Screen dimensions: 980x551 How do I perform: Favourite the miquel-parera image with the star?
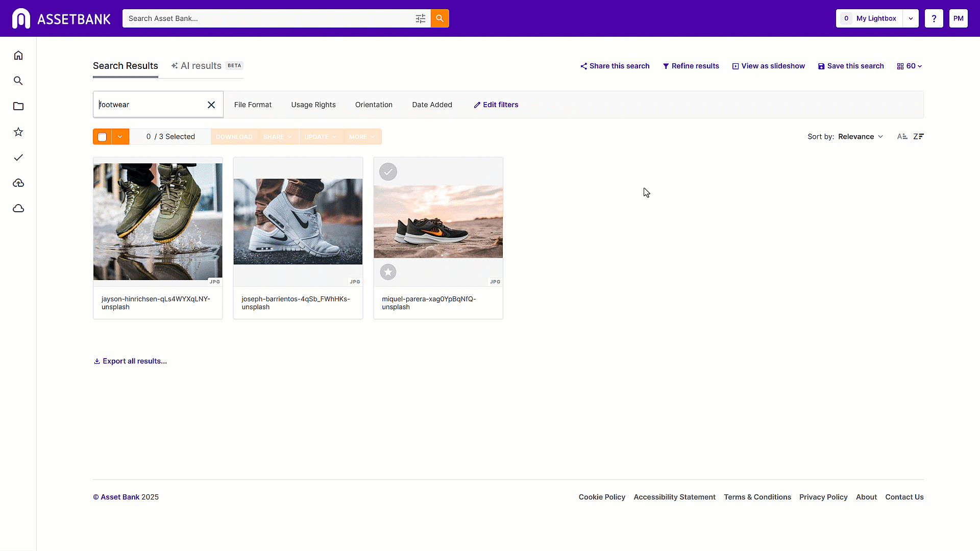pos(388,272)
